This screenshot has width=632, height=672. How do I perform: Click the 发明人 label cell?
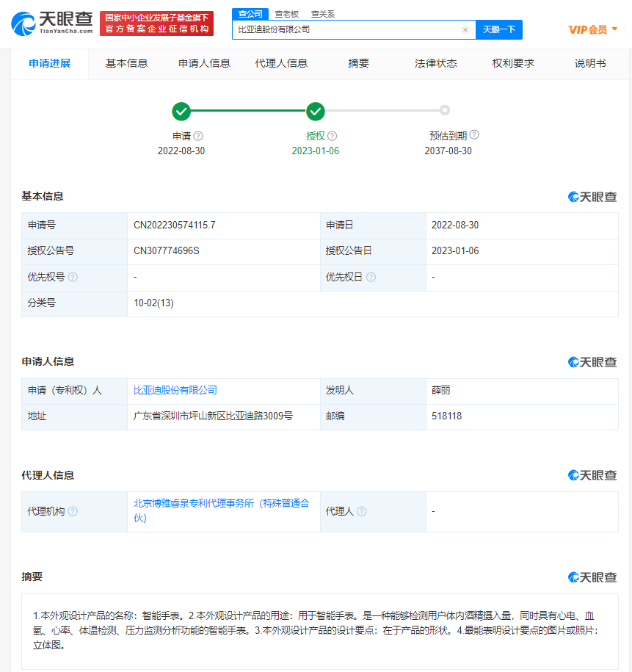[373, 391]
